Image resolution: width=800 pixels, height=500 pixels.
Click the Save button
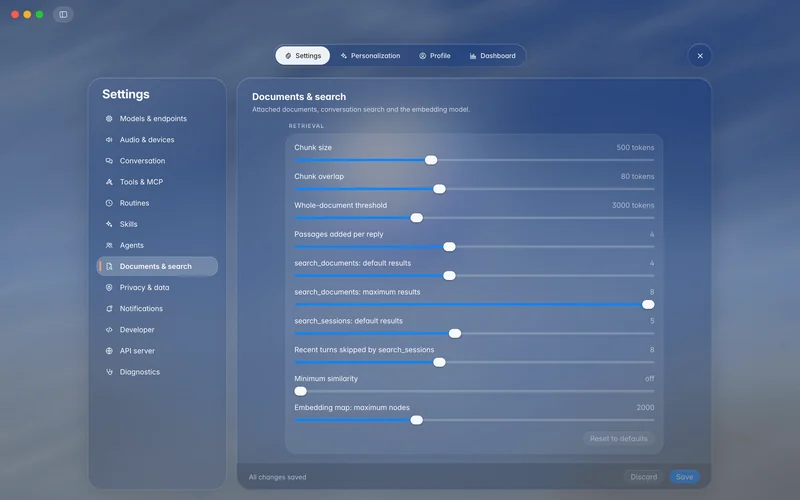[684, 477]
